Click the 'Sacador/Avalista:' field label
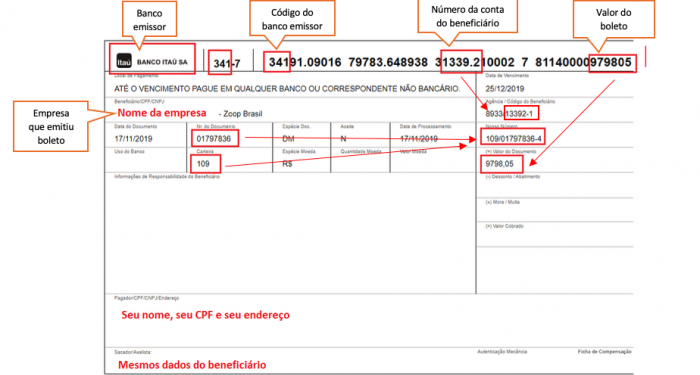 pyautogui.click(x=133, y=352)
